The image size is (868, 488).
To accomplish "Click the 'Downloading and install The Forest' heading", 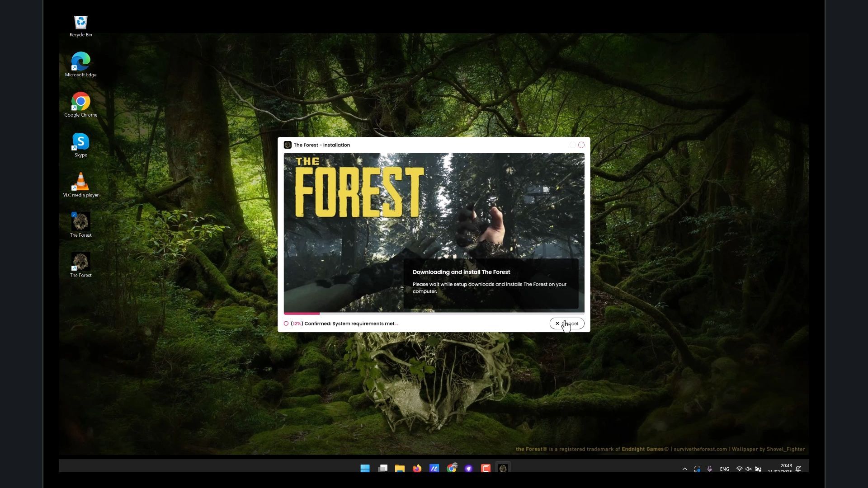I will click(461, 272).
